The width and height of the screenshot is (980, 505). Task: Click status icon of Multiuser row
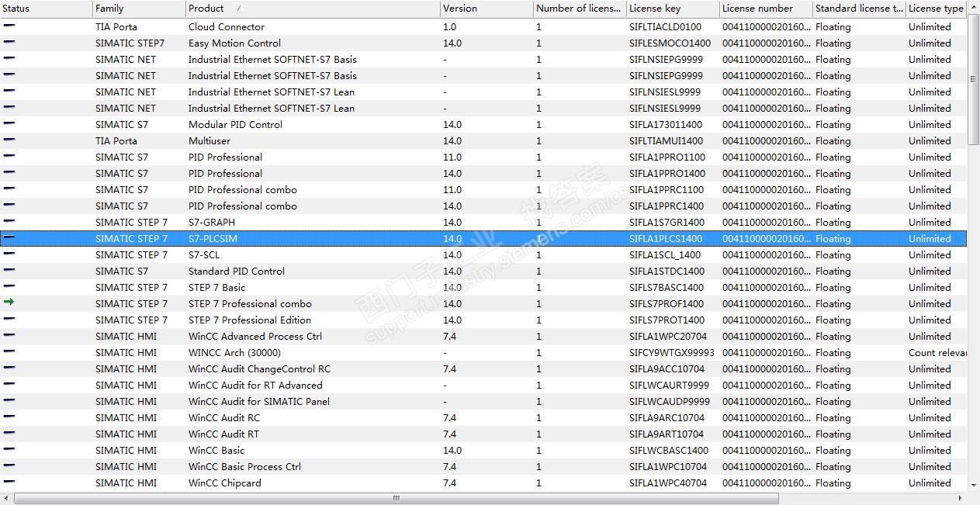coord(9,140)
